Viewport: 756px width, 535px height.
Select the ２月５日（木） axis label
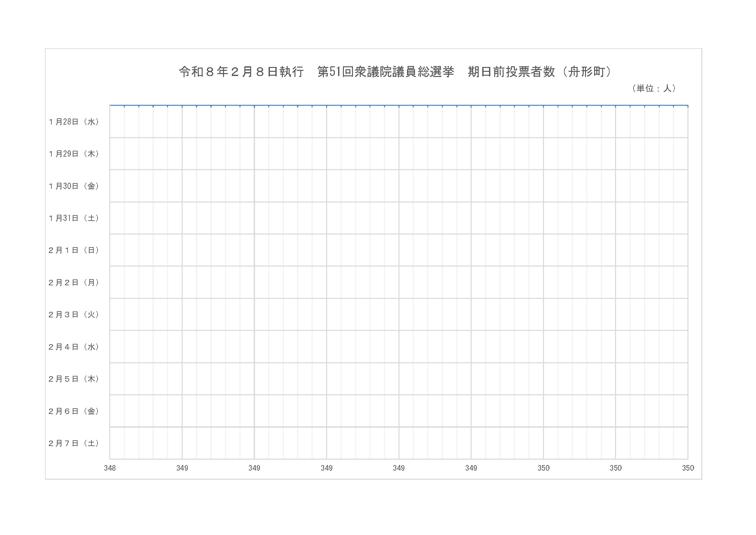[x=74, y=379]
